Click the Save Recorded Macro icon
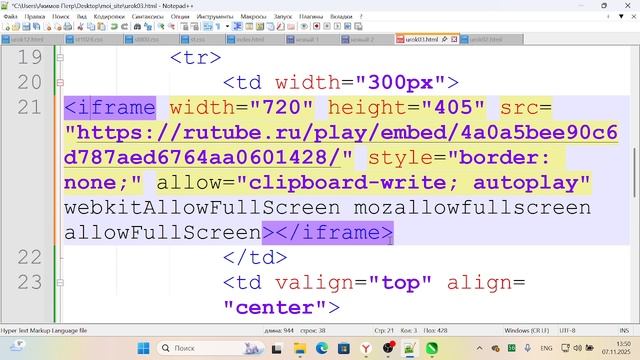640x360 pixels. click(x=358, y=27)
